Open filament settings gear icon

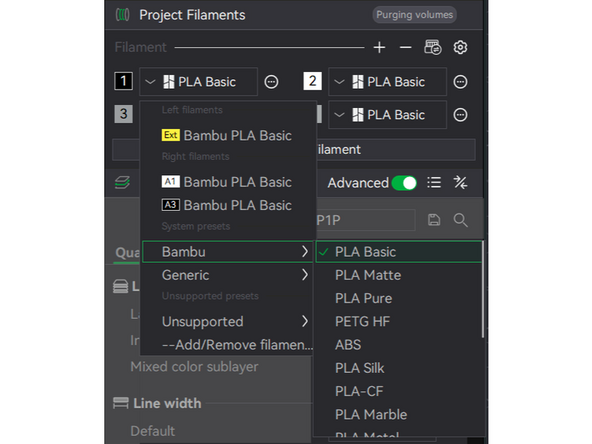[460, 47]
